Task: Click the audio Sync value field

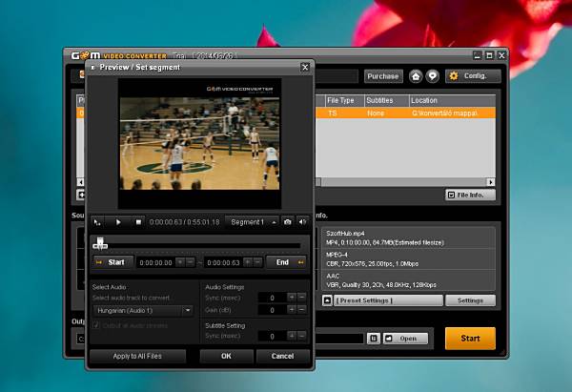Action: [272, 298]
